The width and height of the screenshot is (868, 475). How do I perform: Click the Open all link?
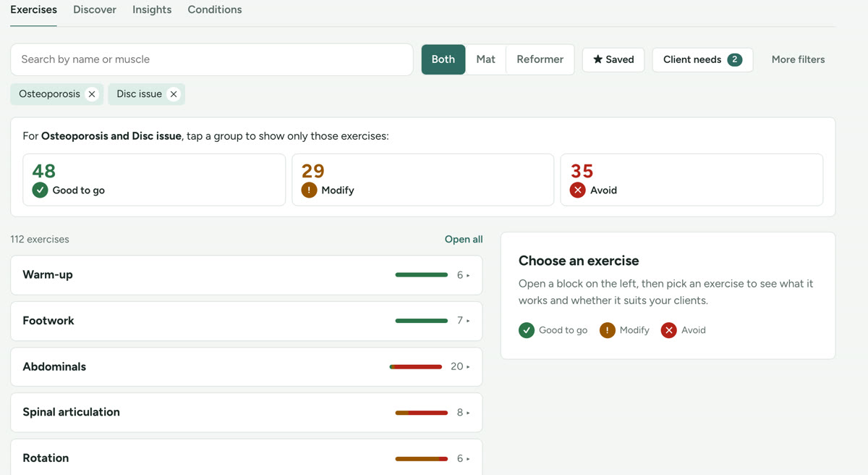click(x=464, y=239)
